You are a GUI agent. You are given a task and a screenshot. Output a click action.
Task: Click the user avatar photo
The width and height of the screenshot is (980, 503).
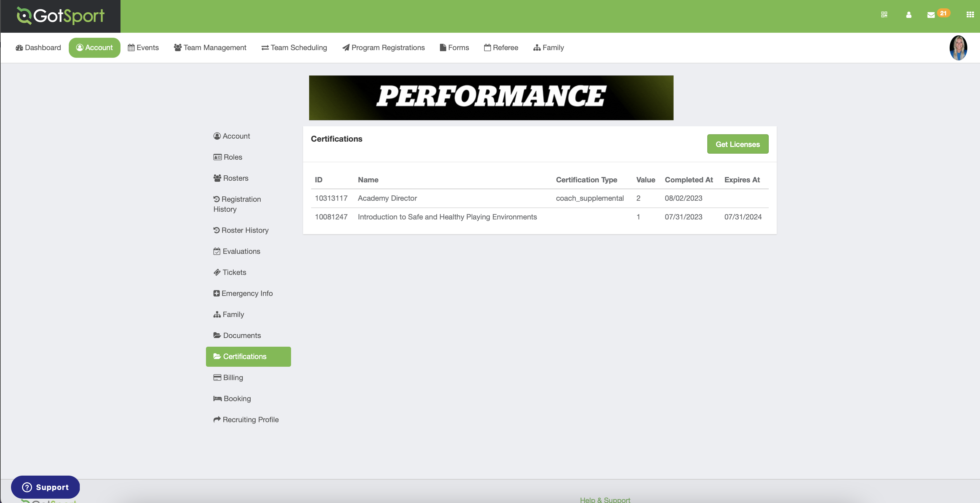[958, 48]
